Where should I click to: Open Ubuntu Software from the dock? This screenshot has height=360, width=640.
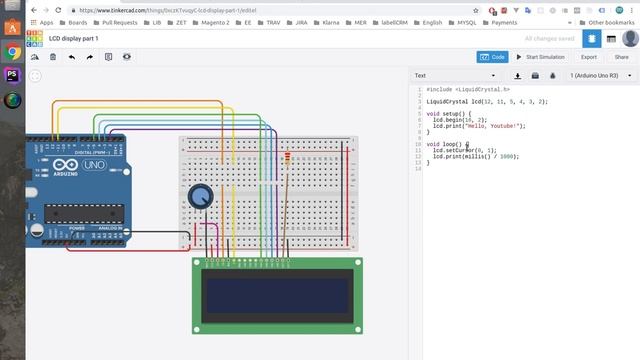coord(13,28)
